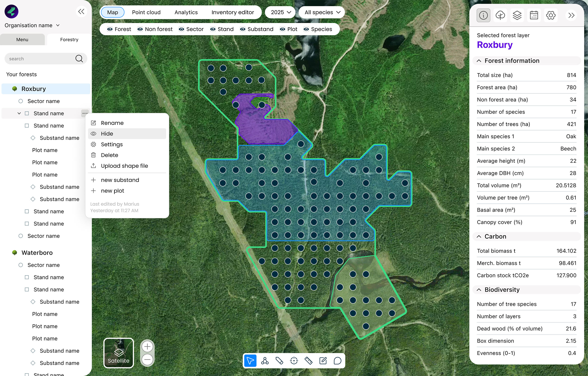Toggle Substand layer visibility eye
The width and height of the screenshot is (588, 376).
tap(242, 29)
